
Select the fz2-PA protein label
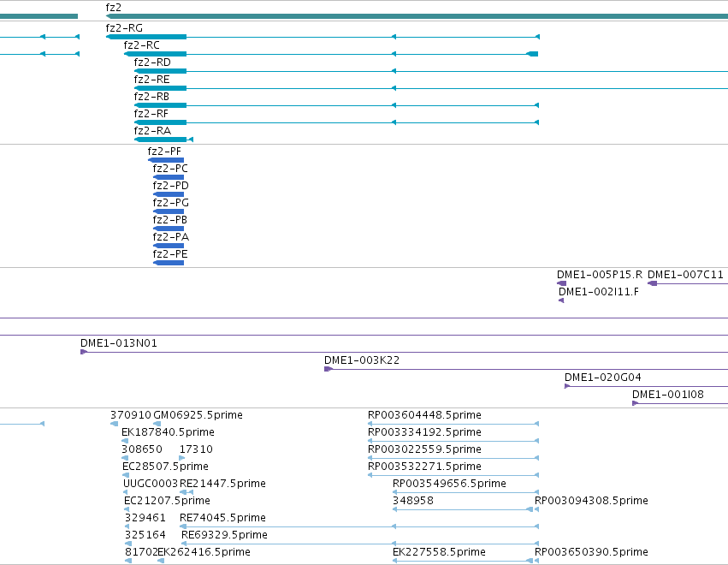(171, 237)
